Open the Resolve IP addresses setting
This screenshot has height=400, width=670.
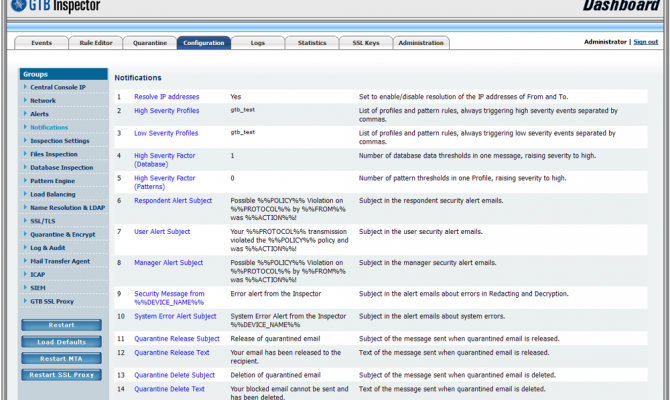pyautogui.click(x=167, y=97)
